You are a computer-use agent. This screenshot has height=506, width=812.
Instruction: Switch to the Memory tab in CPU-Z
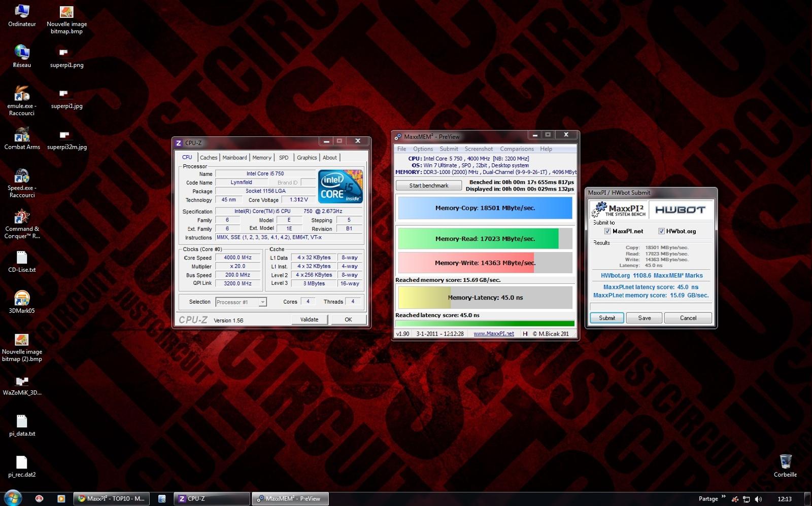[262, 158]
